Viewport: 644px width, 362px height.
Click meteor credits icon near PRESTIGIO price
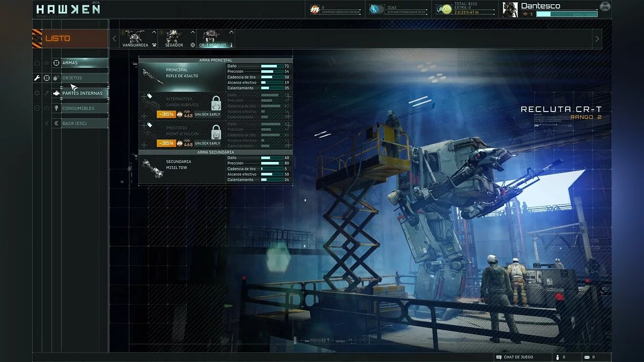[x=180, y=143]
